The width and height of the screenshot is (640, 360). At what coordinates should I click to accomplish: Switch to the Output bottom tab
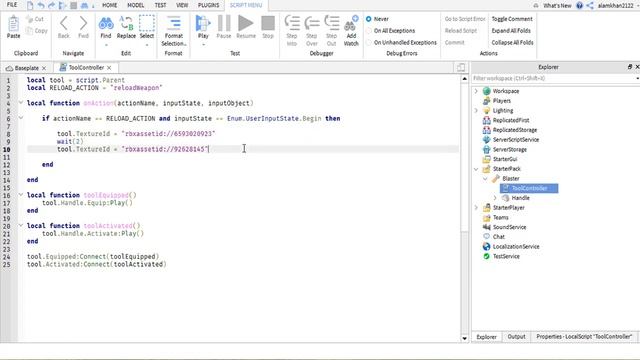tap(516, 337)
